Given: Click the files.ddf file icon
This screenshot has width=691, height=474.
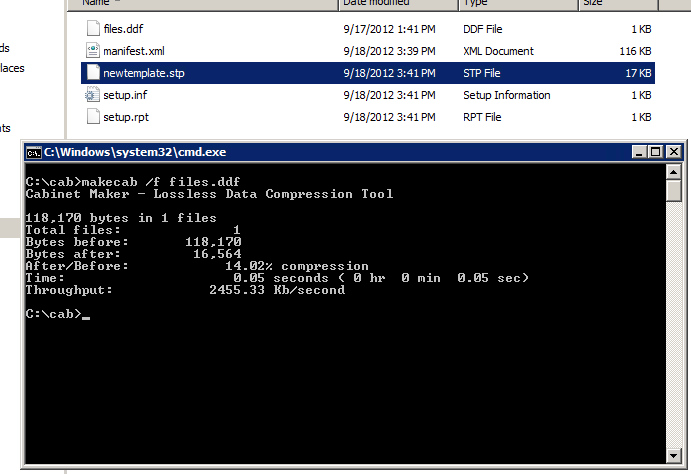Looking at the screenshot, I should (x=93, y=29).
